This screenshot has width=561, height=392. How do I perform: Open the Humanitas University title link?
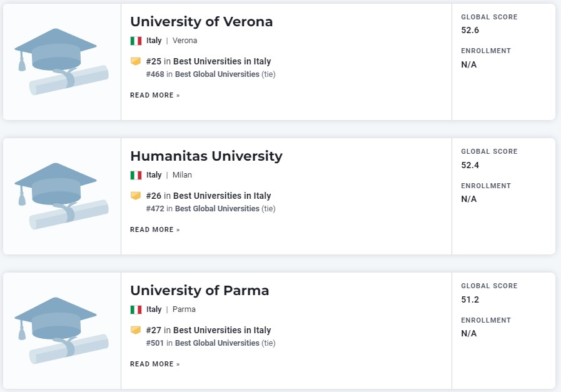(206, 156)
